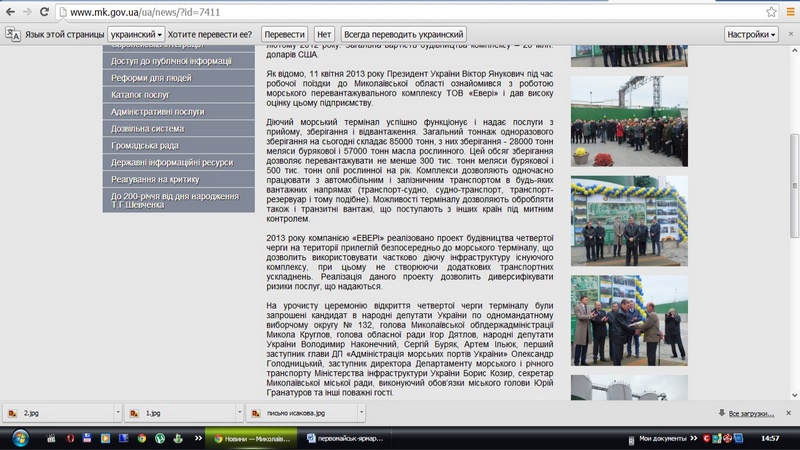This screenshot has width=800, height=450.
Task: Click the translate icon in translation bar
Action: [x=12, y=34]
